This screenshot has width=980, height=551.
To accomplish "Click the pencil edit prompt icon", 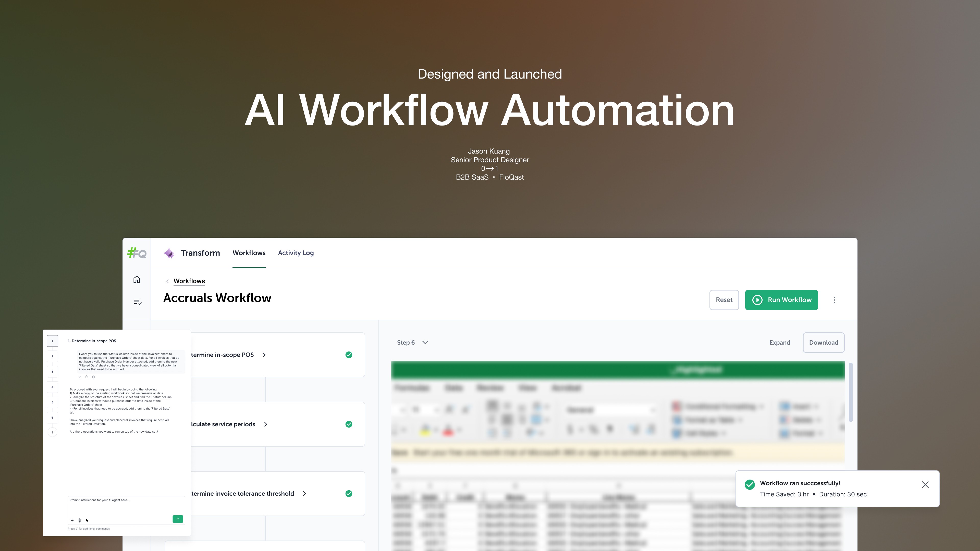I will pyautogui.click(x=80, y=377).
